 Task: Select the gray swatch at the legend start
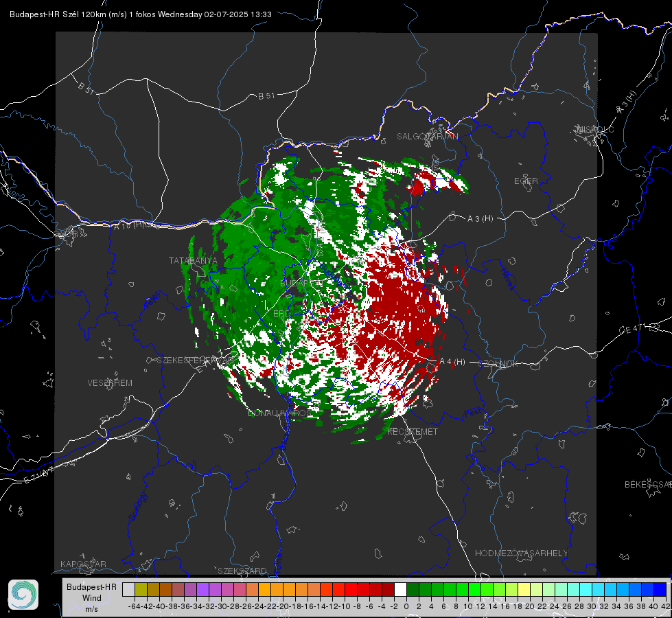tap(128, 590)
